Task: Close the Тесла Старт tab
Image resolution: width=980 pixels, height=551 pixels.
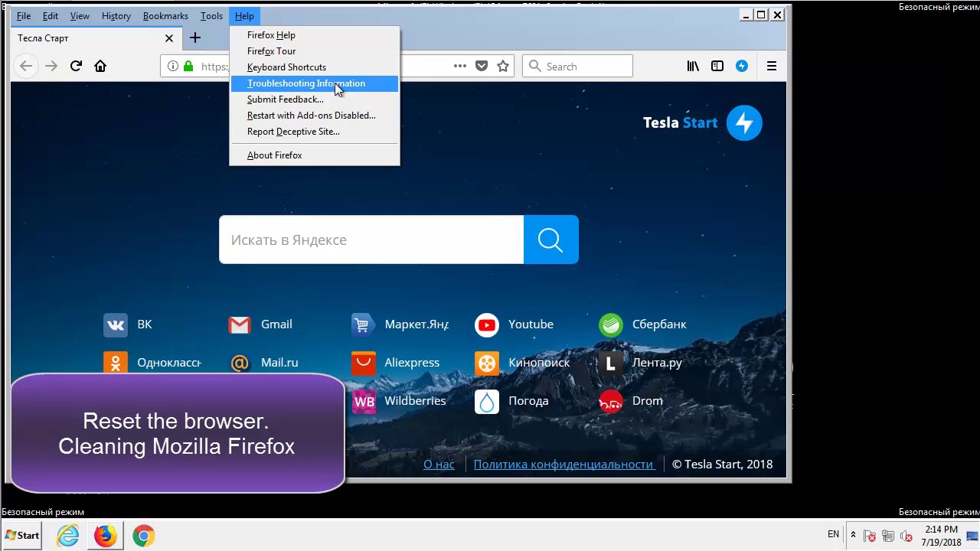Action: 169,38
